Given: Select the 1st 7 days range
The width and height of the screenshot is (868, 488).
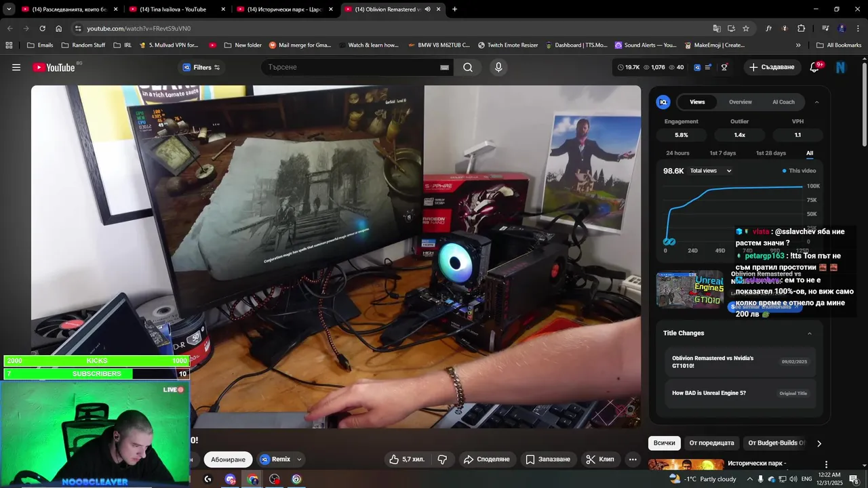Looking at the screenshot, I should (x=722, y=153).
